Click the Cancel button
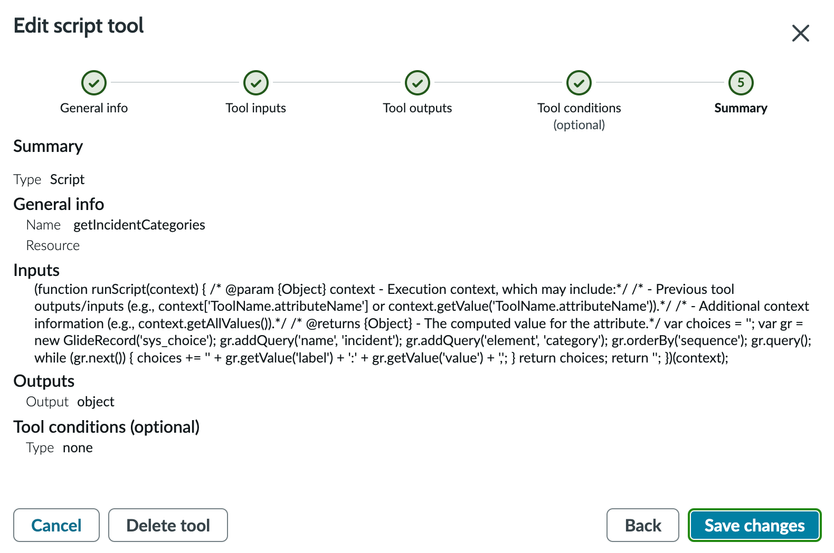 click(56, 525)
